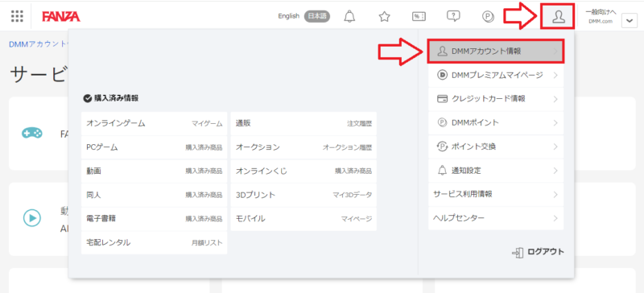Screen dimensions: 644x293
Task: Click the checkmark icon beside 購入済み情報
Action: [x=87, y=98]
